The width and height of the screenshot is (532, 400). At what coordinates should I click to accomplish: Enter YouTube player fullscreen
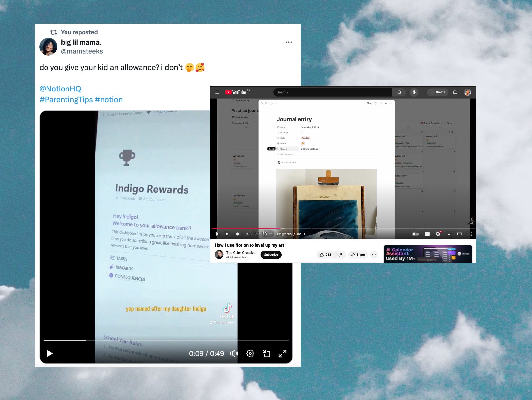(470, 234)
